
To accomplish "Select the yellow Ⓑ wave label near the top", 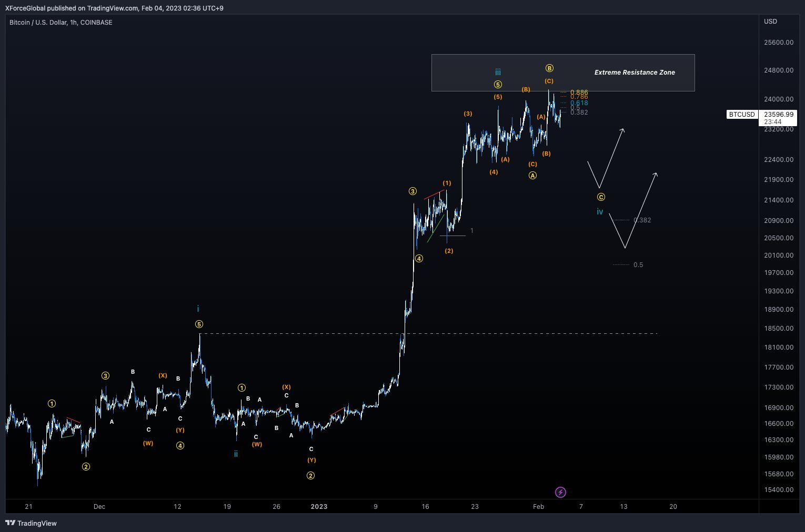I will coord(549,67).
